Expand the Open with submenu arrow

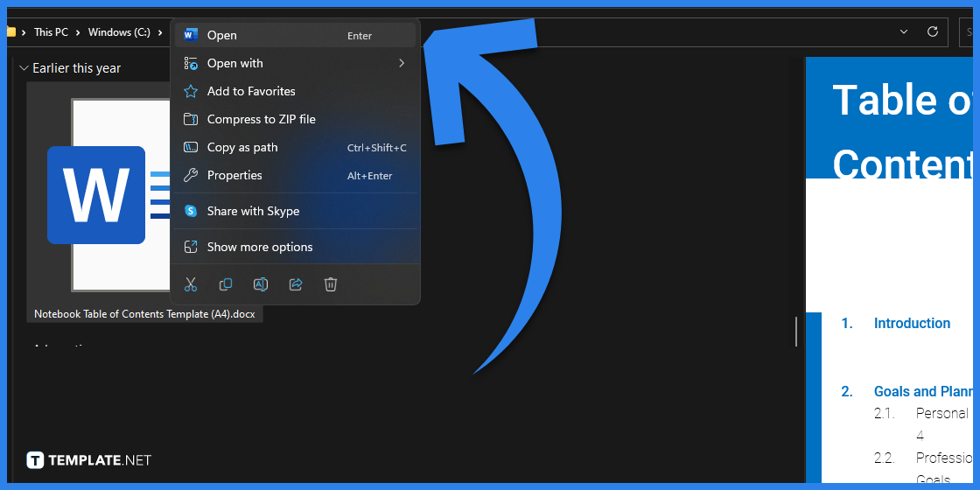402,63
